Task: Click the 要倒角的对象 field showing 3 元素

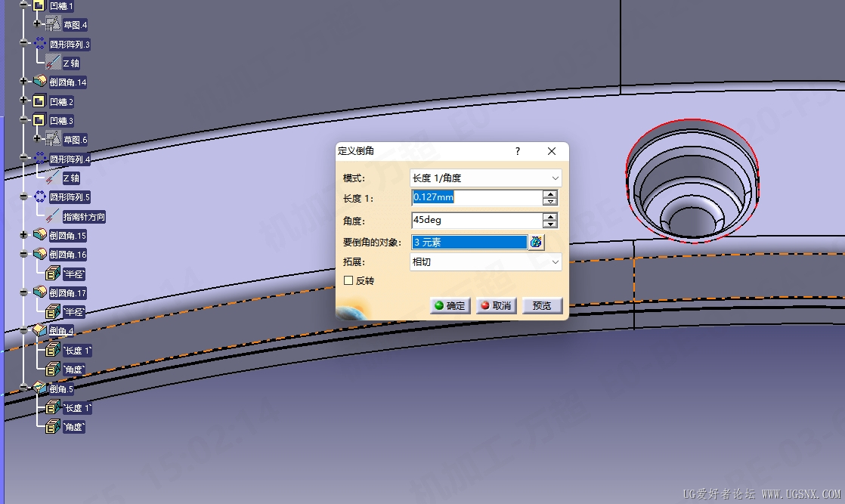Action: 469,242
